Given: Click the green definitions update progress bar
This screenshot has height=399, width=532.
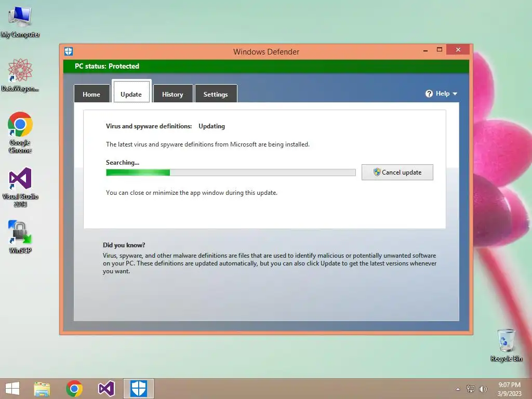Looking at the screenshot, I should 231,172.
